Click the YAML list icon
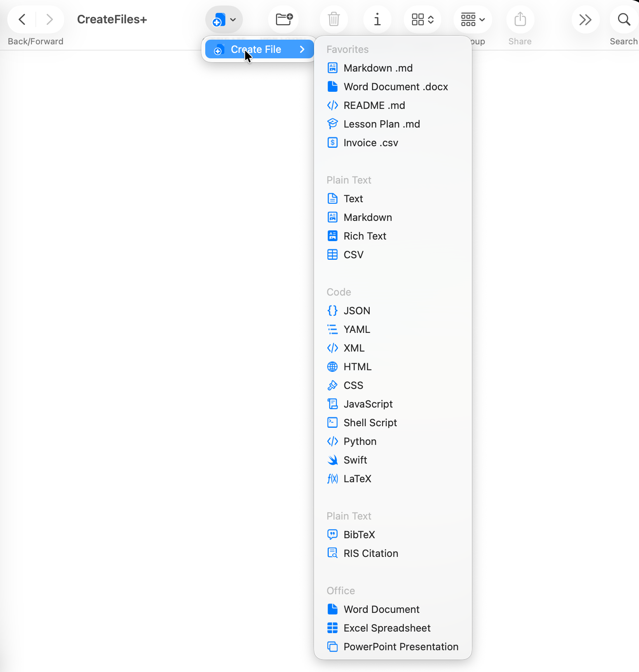The image size is (639, 672). (x=332, y=329)
